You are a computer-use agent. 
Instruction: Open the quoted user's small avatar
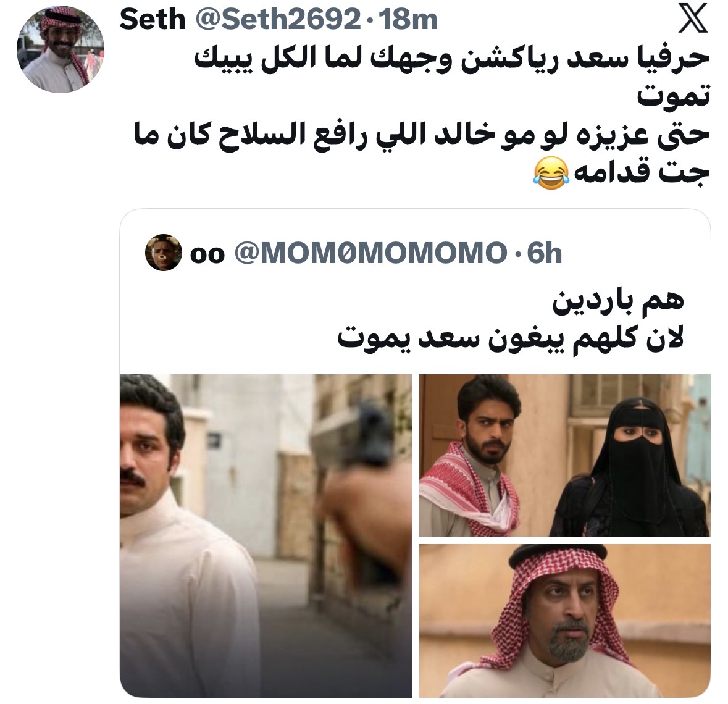pyautogui.click(x=163, y=253)
